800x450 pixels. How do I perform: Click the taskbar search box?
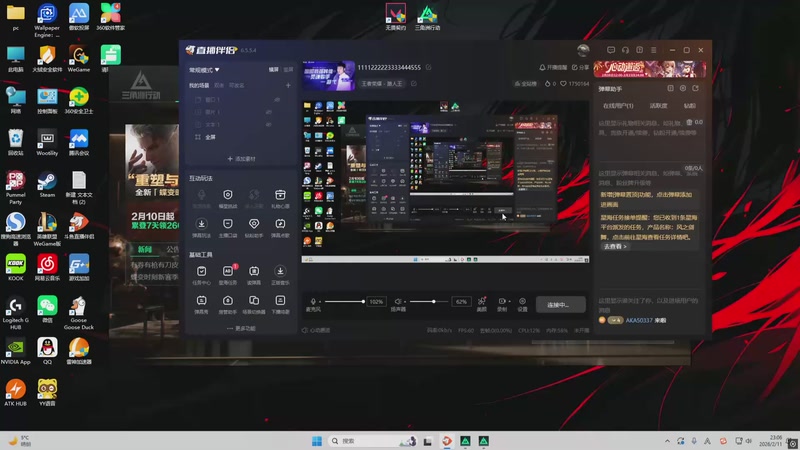[373, 441]
